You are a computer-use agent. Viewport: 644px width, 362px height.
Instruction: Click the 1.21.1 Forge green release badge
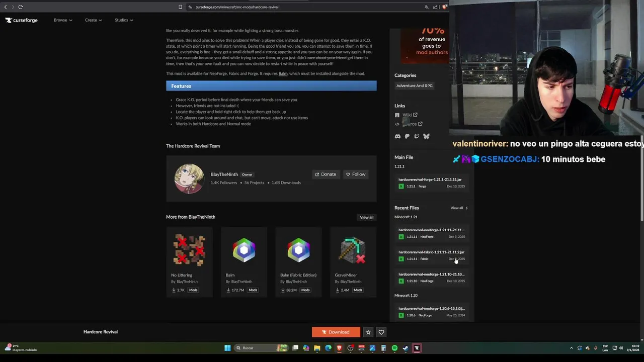(x=401, y=187)
